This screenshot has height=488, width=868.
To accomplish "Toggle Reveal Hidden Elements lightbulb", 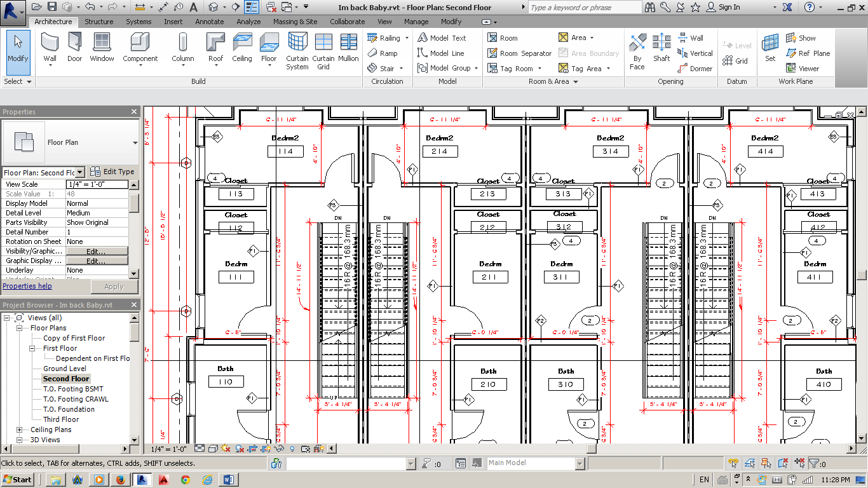I will pyautogui.click(x=292, y=449).
